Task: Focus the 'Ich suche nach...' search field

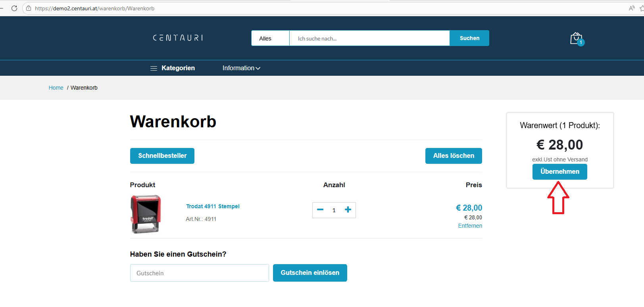Action: point(369,38)
